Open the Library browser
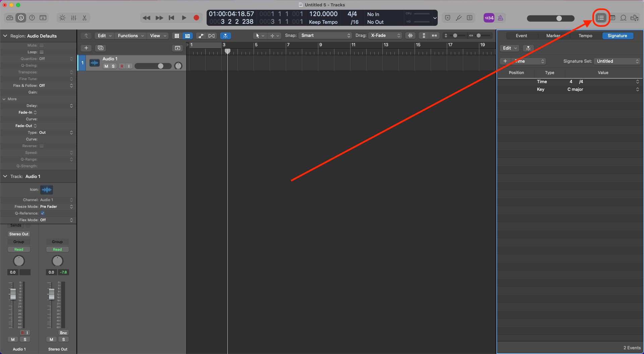 coord(9,18)
